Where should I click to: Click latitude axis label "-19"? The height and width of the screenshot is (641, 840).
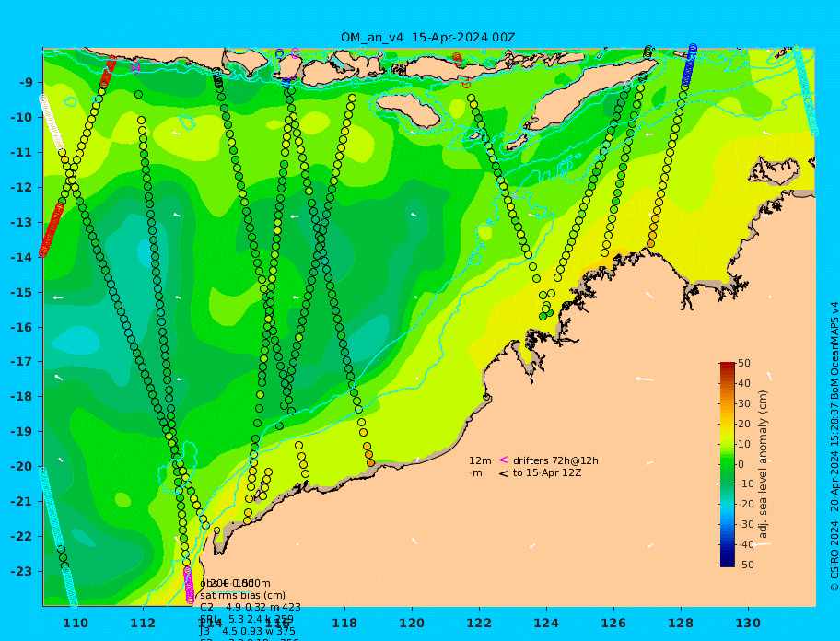(x=22, y=431)
